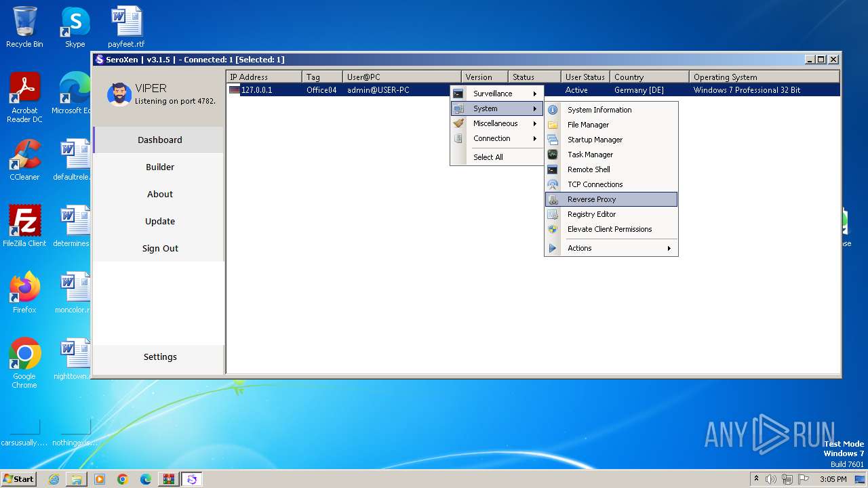Open Internet Explorer from taskbar

tap(54, 479)
